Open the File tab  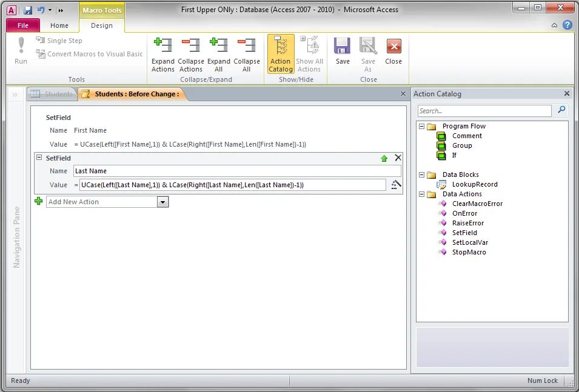[23, 25]
